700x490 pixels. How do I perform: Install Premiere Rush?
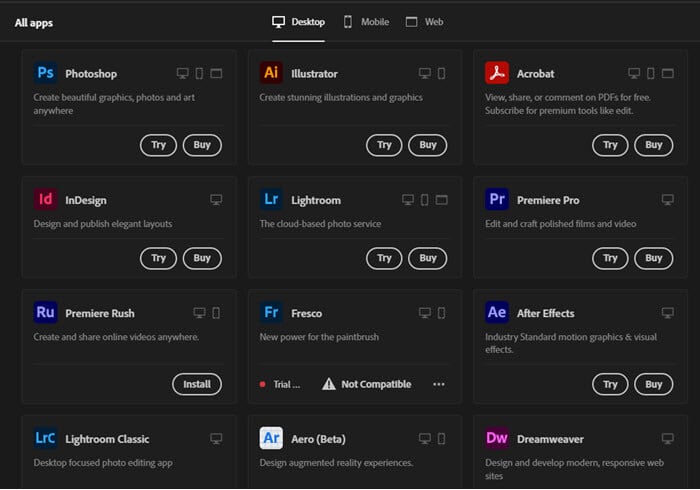pos(197,384)
